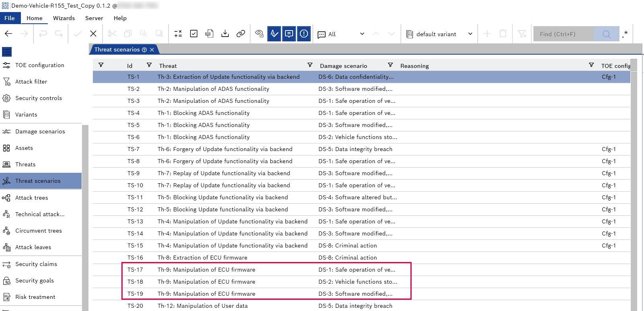Click the calculator operations toolbar icon

[x=178, y=34]
